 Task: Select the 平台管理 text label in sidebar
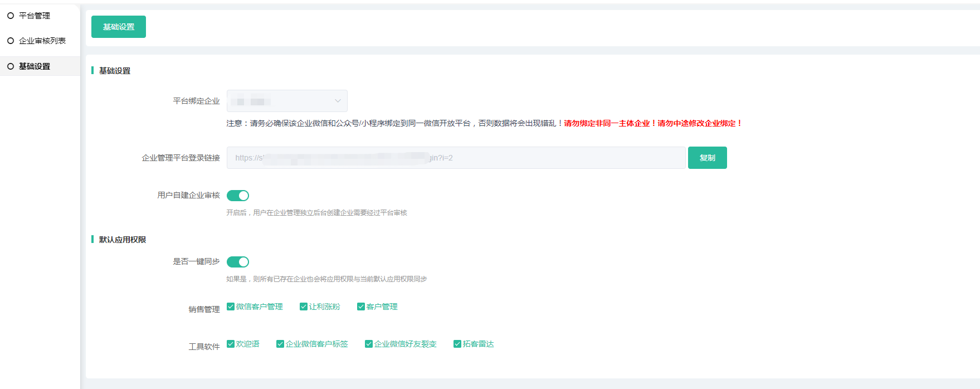coord(35,16)
